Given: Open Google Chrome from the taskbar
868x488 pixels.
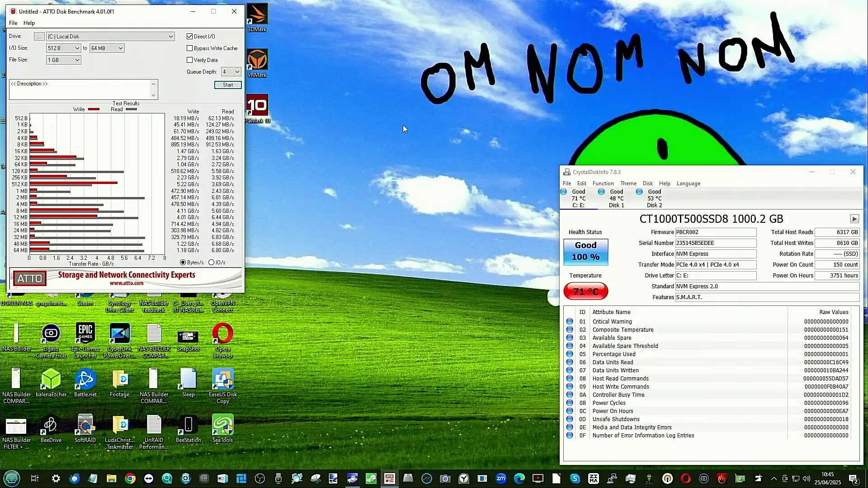Looking at the screenshot, I should pyautogui.click(x=130, y=479).
